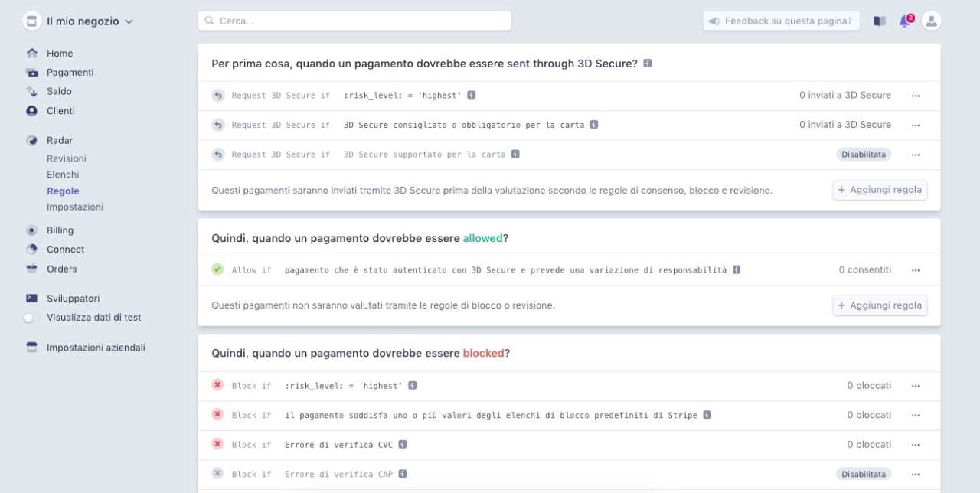980x493 pixels.
Task: Click '0 inviati a 3D Secure' on consigliato rule
Action: [845, 124]
